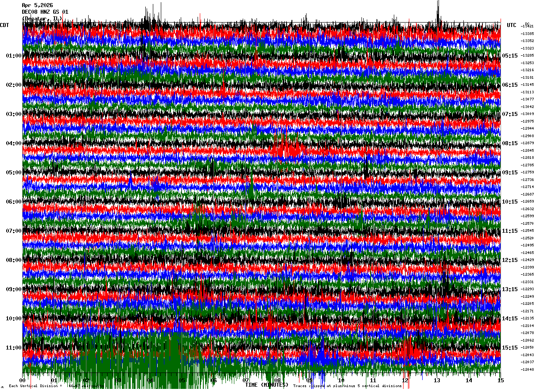This screenshot has height=392, width=536.
Task: Select the 07:00 CDT time label
Action: (14, 231)
